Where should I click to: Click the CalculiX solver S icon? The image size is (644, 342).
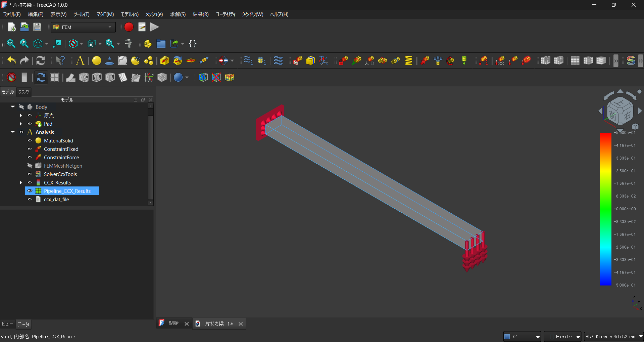pyautogui.click(x=631, y=60)
